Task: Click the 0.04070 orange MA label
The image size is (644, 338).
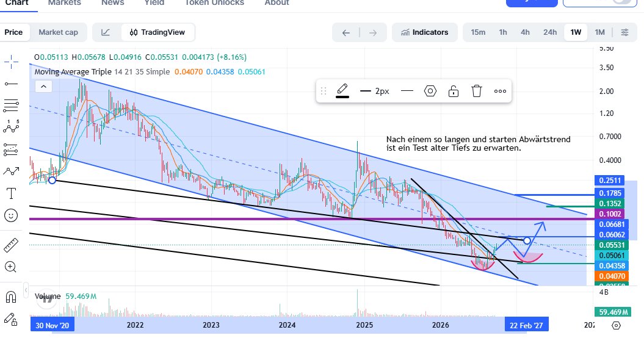Action: (612, 276)
